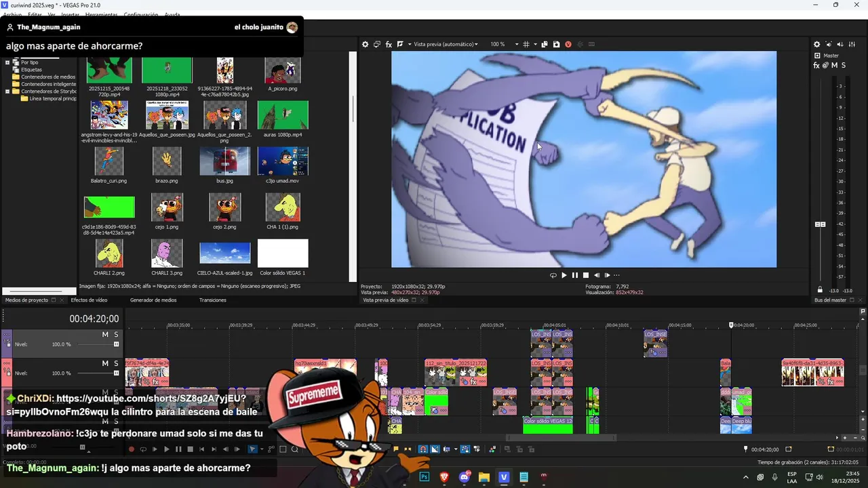The height and width of the screenshot is (488, 868).
Task: Toggle snapping magnet icon in timeline toolbar
Action: pyautogui.click(x=423, y=449)
